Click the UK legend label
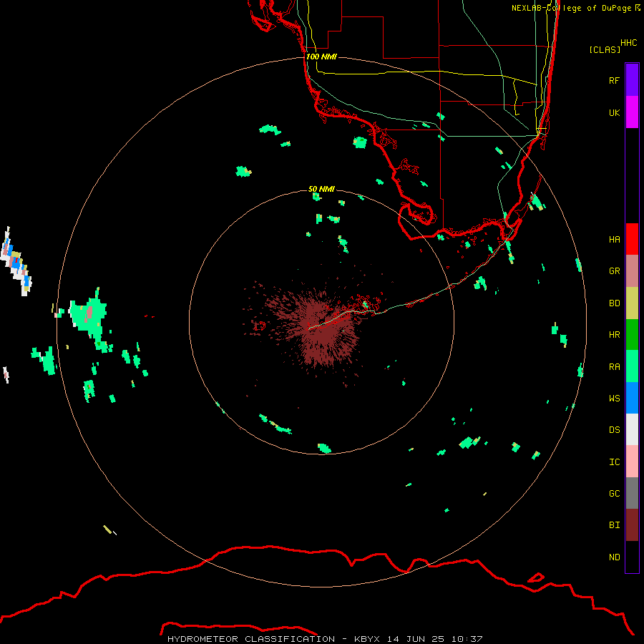Image resolution: width=644 pixels, height=644 pixels. 614,112
